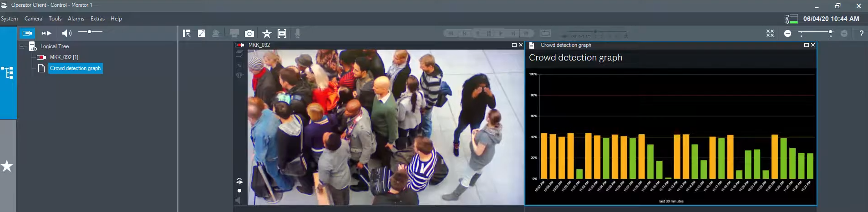Adjust the image pane rows slider

tap(816, 33)
